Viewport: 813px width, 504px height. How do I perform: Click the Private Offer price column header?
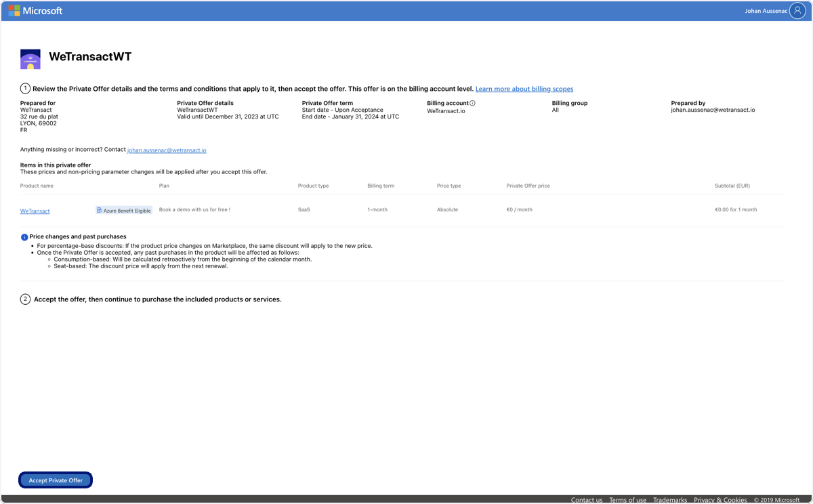point(528,186)
